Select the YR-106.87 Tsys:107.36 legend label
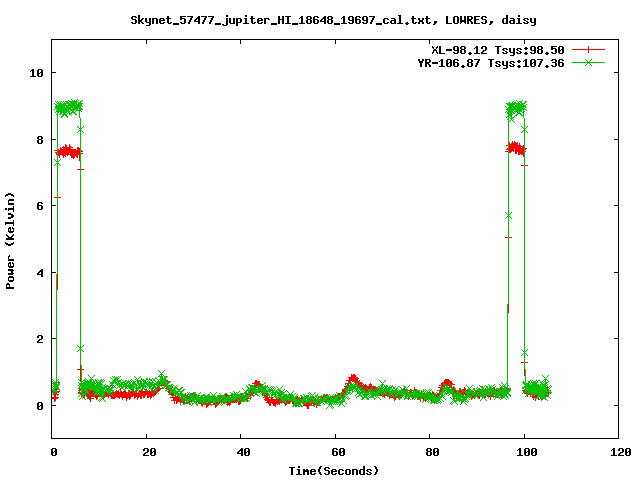This screenshot has width=640, height=480. (x=491, y=63)
